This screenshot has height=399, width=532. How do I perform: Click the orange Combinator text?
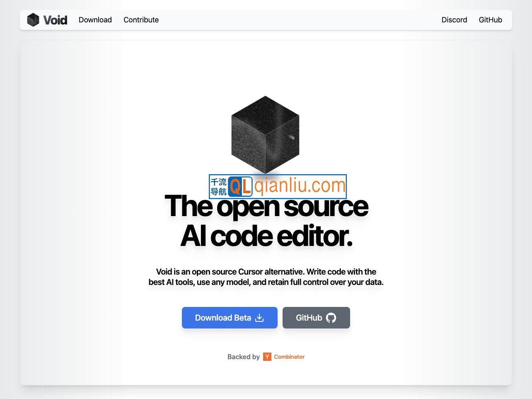pos(289,357)
